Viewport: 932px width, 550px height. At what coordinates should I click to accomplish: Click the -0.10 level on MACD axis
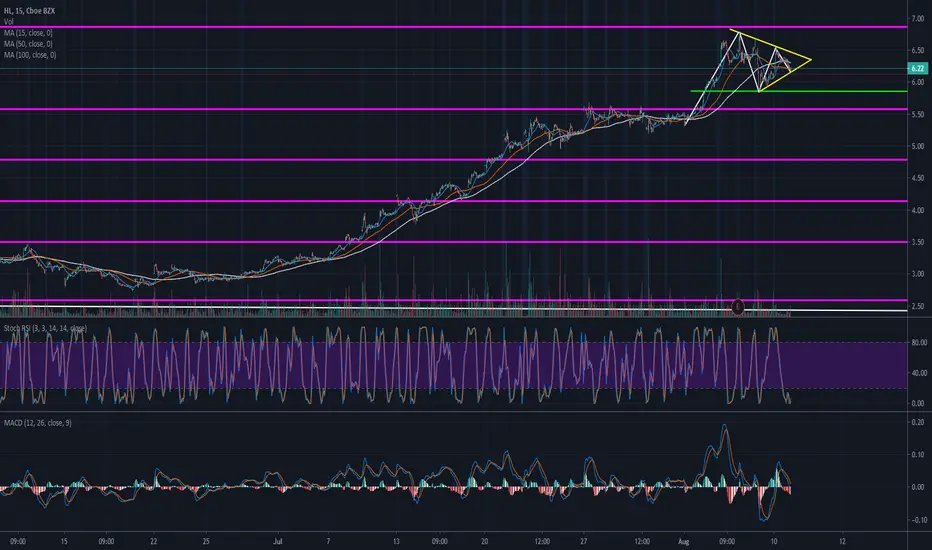pos(917,520)
